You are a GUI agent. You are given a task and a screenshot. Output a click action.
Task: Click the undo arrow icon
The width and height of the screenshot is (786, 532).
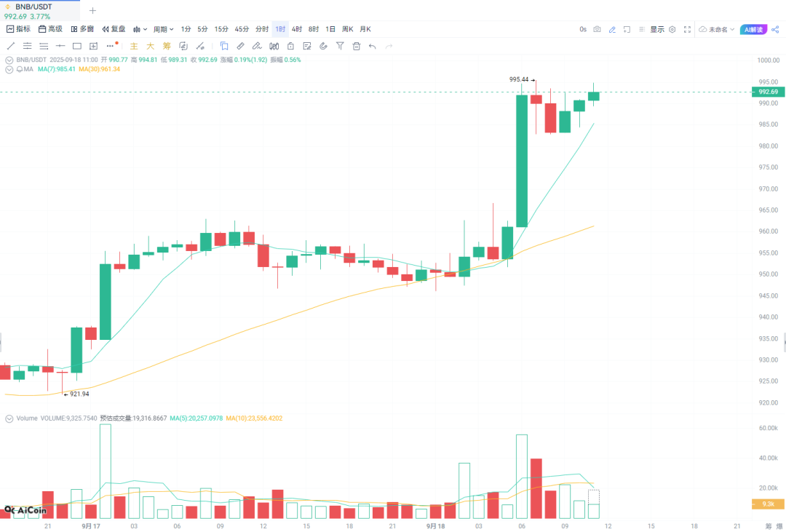point(373,46)
